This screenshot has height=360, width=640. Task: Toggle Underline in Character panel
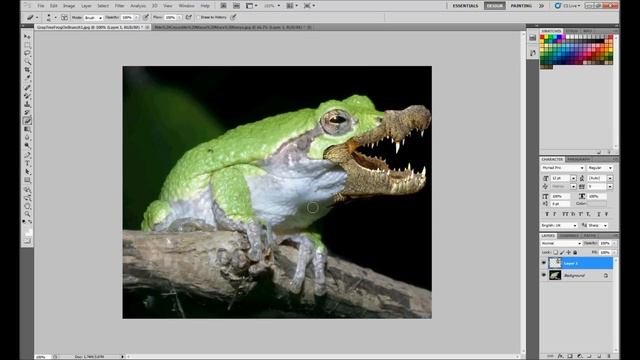[599, 214]
